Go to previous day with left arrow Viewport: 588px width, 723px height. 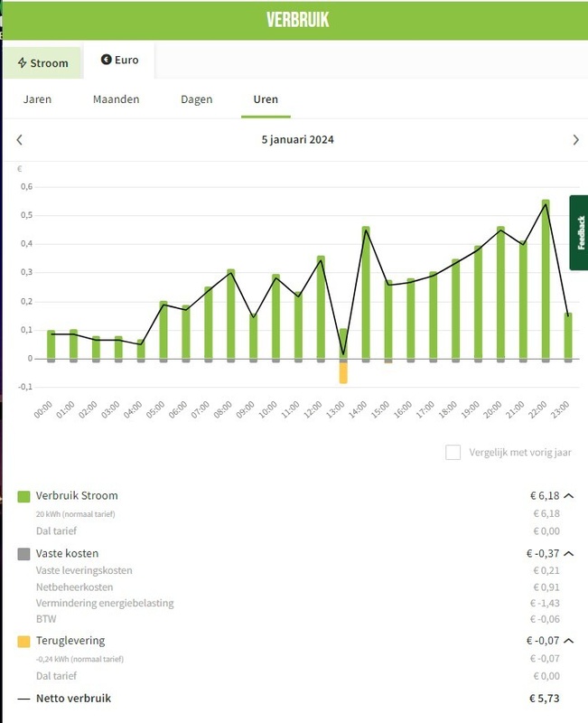[x=20, y=140]
